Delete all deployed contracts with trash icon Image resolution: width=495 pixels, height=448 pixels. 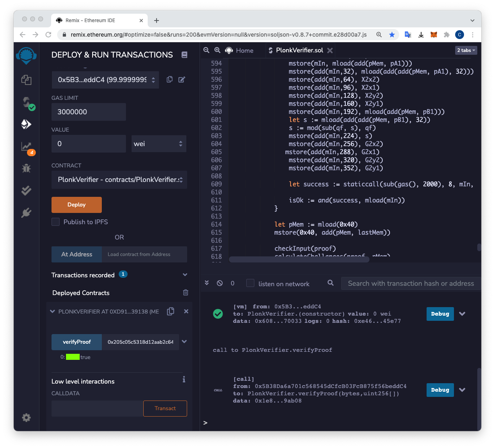(x=186, y=293)
